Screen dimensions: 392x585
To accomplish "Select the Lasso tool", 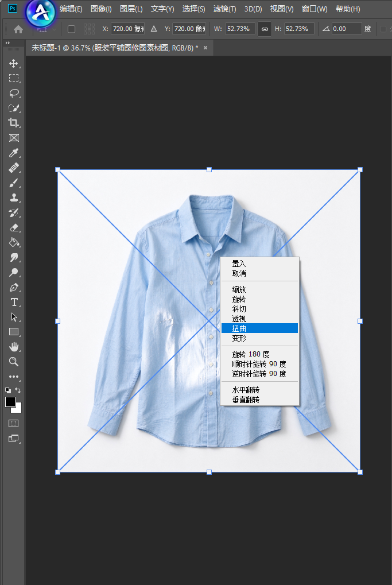I will pyautogui.click(x=14, y=93).
